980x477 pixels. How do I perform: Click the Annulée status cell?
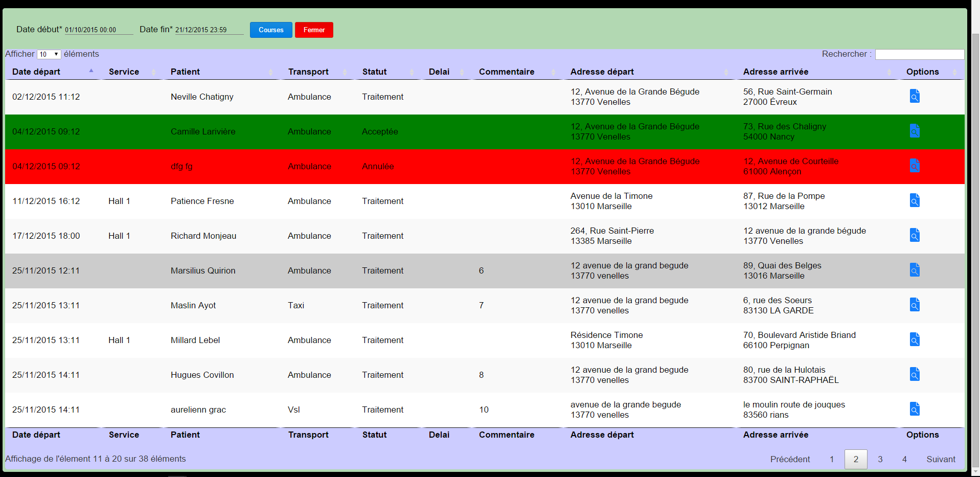pos(378,166)
